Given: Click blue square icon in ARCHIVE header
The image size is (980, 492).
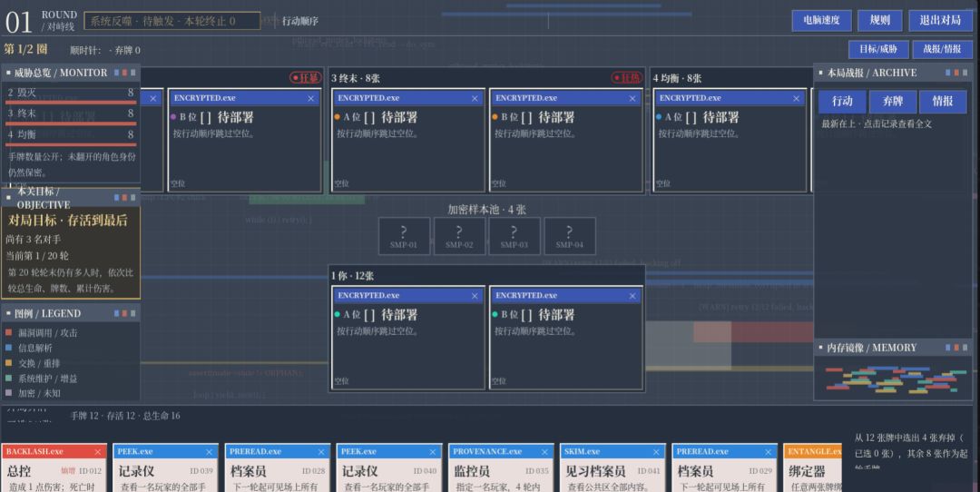Looking at the screenshot, I should tap(948, 73).
